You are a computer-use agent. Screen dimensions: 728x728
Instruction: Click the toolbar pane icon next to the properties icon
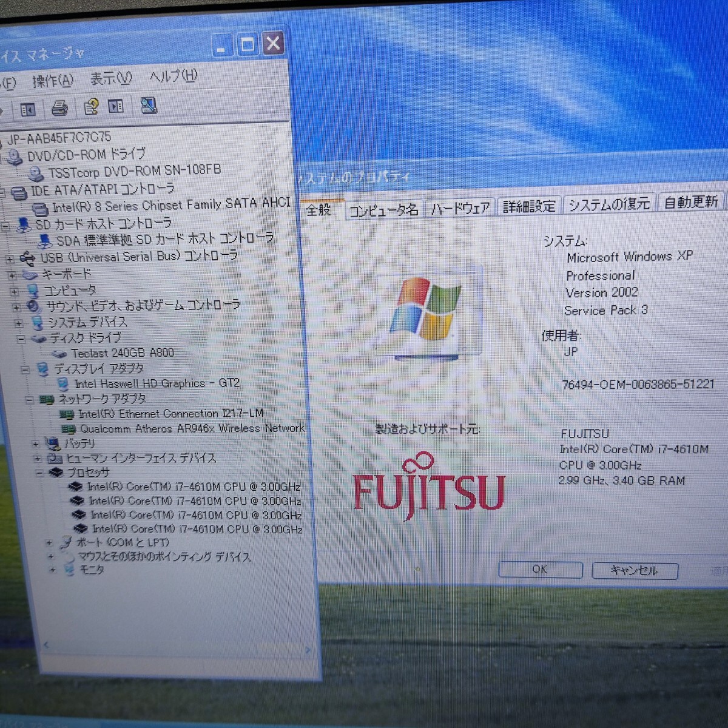click(116, 107)
